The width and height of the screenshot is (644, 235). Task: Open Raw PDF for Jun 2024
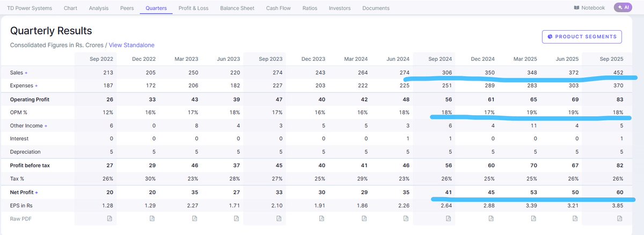406,219
